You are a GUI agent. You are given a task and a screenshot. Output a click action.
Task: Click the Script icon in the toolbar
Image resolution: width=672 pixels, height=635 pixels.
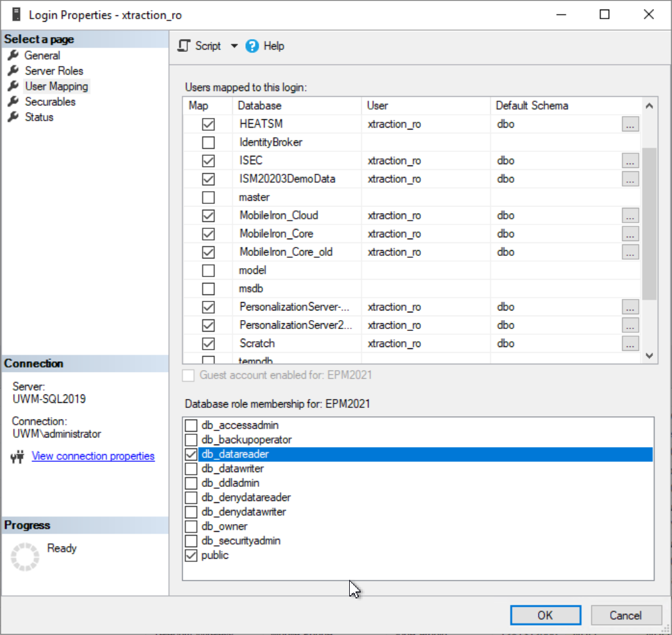coord(185,46)
